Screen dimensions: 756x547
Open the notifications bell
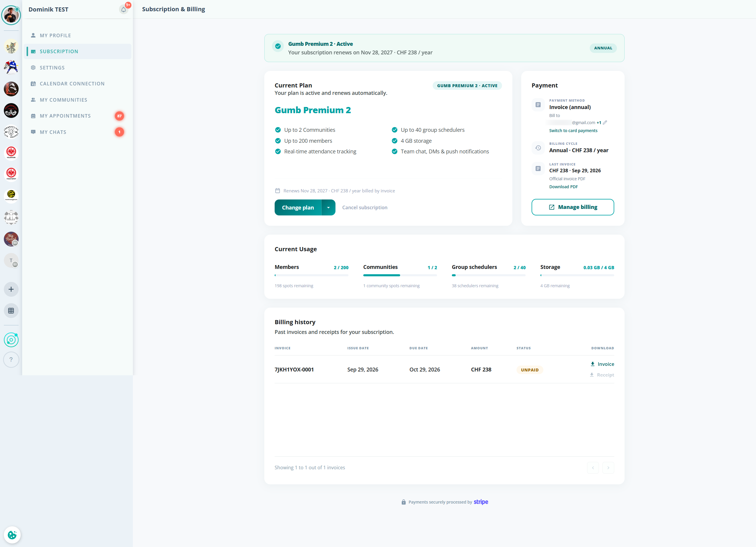pyautogui.click(x=124, y=9)
